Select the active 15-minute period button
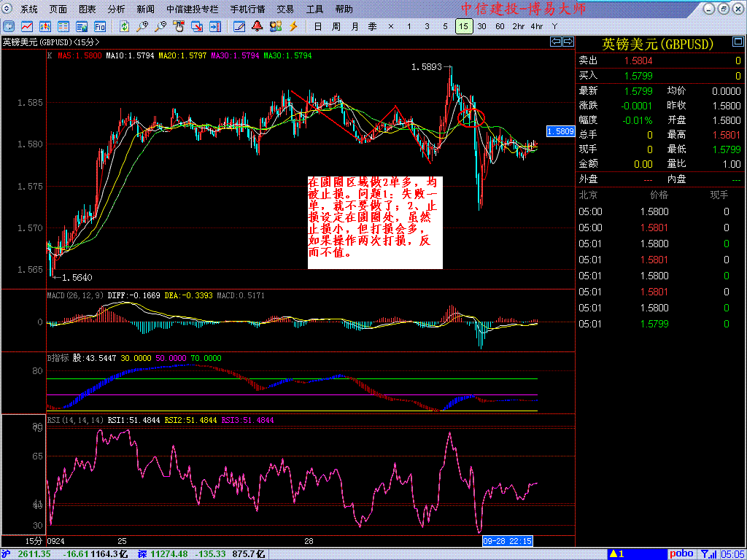747x560 pixels. coord(464,26)
